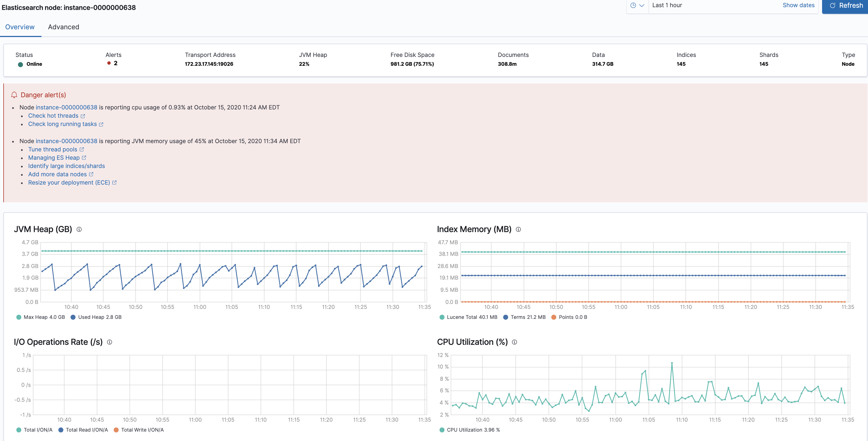Open Add more data nodes link
Screen dimensions: 868x441
click(57, 174)
